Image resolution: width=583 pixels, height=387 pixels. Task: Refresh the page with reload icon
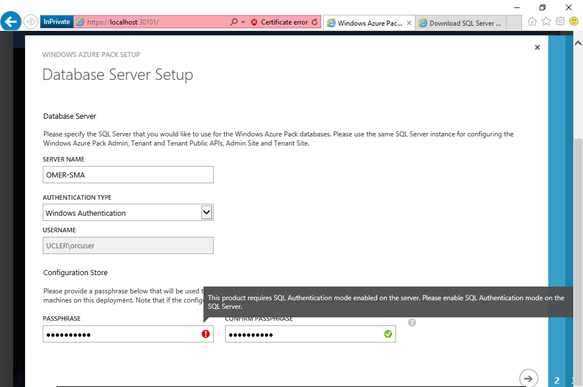click(x=315, y=22)
